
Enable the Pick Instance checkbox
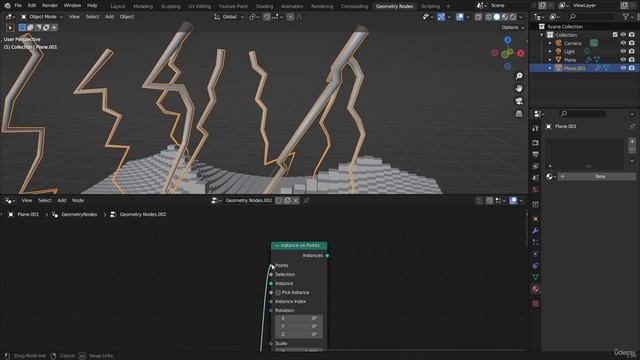[x=278, y=293]
